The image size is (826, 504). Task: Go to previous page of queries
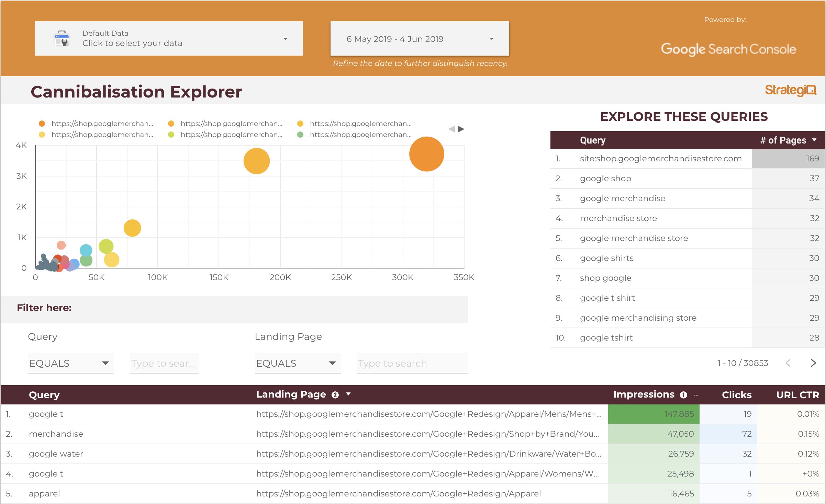[x=788, y=363]
